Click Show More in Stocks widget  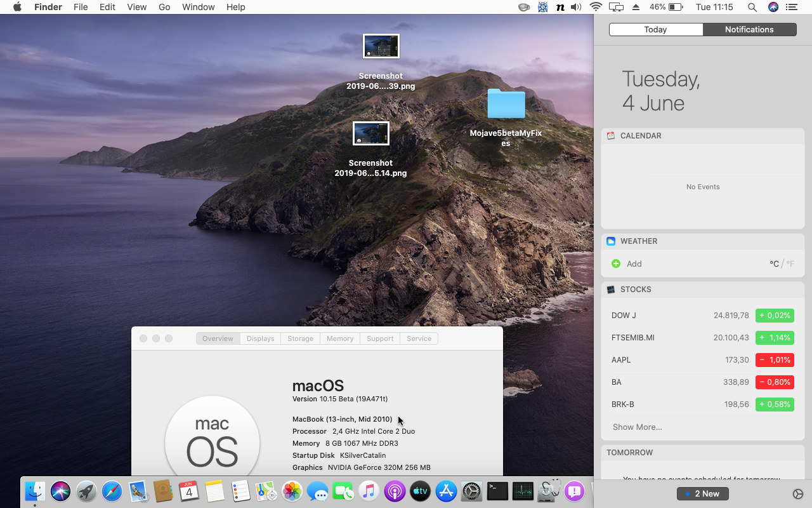coord(637,427)
